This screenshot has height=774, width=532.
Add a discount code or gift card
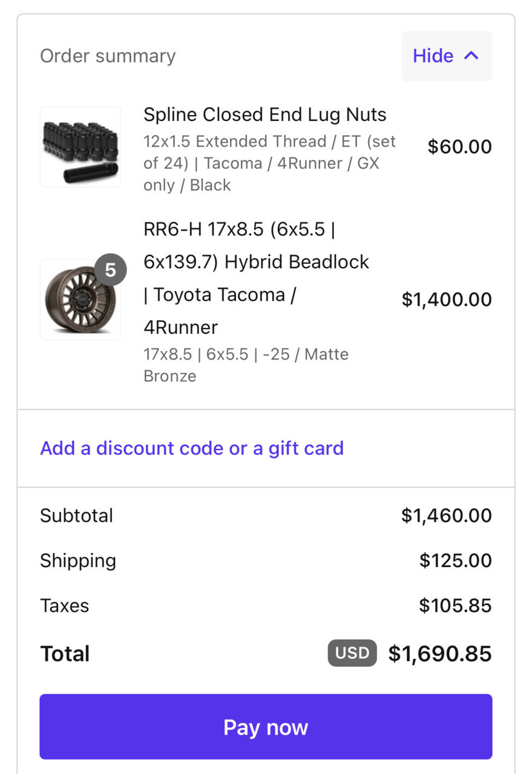tap(192, 448)
